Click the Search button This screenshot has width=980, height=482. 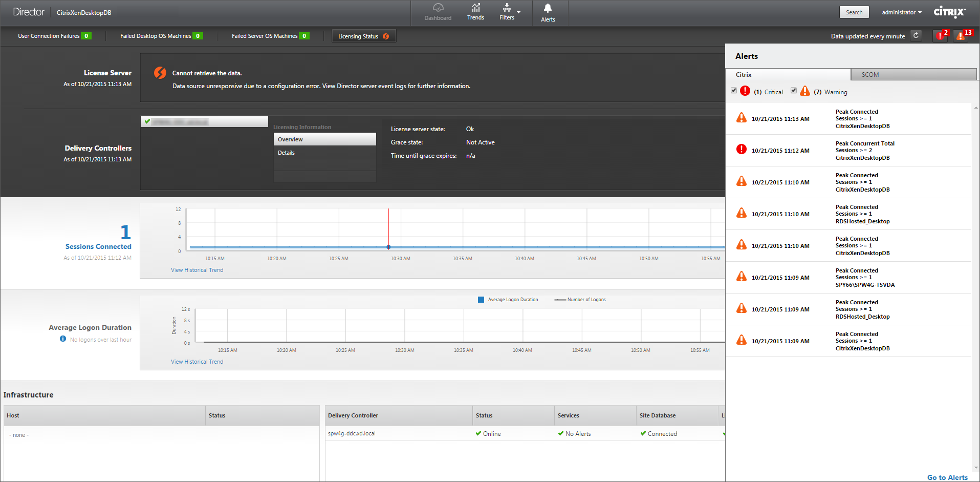(x=854, y=12)
